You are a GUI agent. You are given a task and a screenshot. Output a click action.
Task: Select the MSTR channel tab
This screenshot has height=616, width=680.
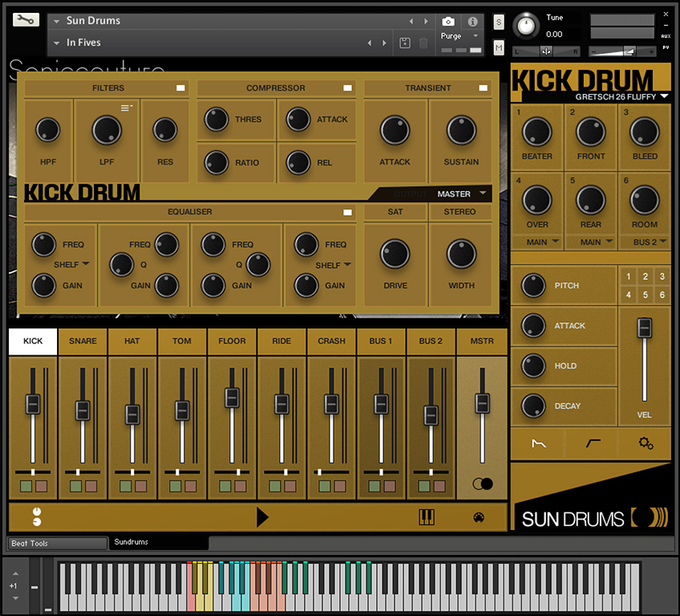point(482,342)
